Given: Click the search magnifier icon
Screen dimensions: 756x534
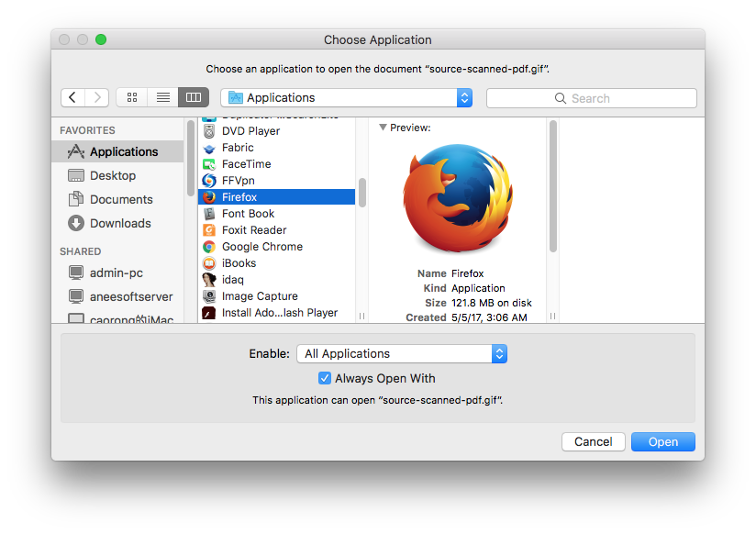Looking at the screenshot, I should click(561, 98).
